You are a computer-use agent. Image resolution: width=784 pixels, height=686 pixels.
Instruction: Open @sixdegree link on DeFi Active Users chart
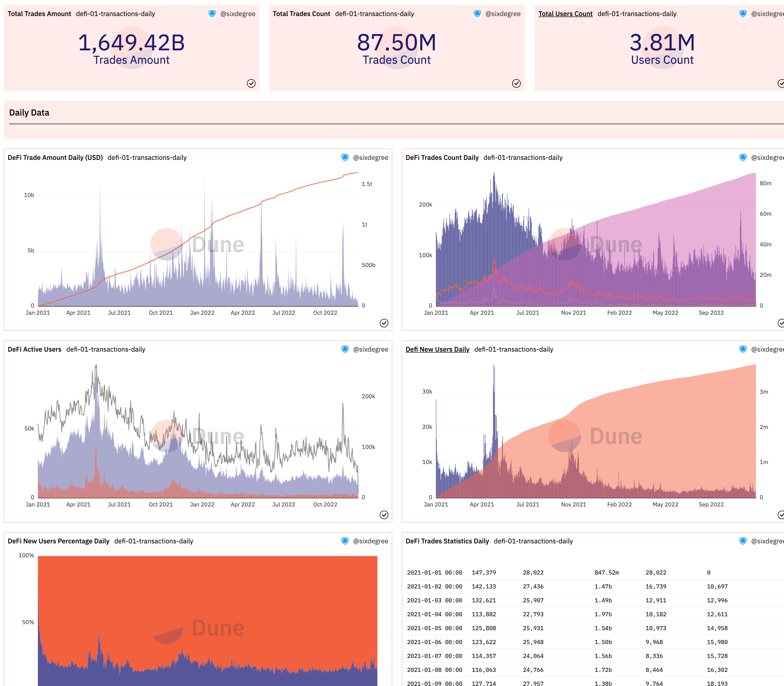point(371,349)
